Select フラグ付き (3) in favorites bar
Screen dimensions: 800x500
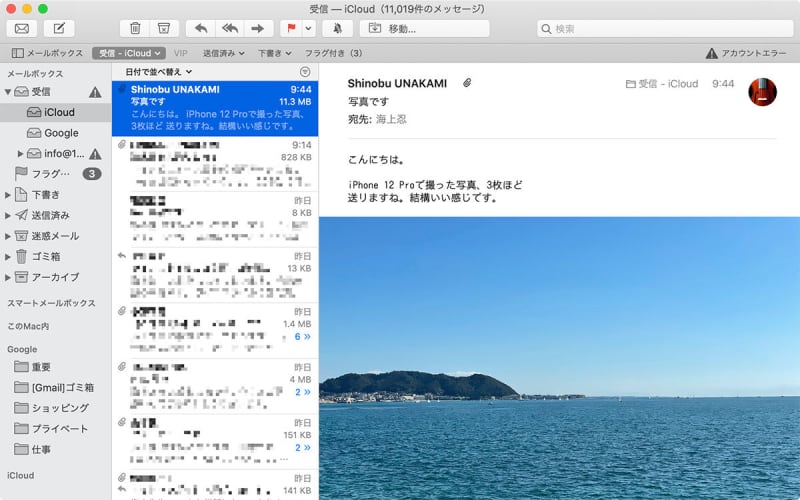point(333,53)
